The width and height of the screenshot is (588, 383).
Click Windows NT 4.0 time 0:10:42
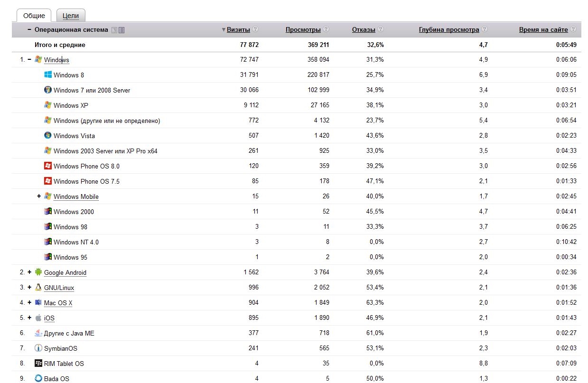coord(567,242)
